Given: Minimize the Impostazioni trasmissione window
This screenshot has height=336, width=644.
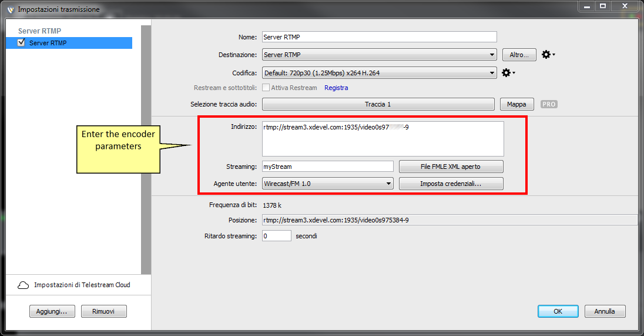Looking at the screenshot, I should [587, 6].
